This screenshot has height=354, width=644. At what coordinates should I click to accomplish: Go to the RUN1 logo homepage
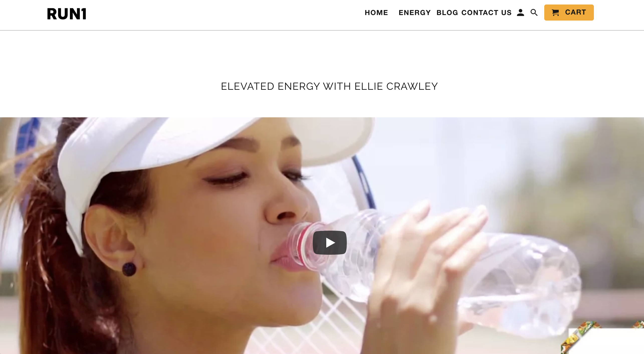[67, 14]
